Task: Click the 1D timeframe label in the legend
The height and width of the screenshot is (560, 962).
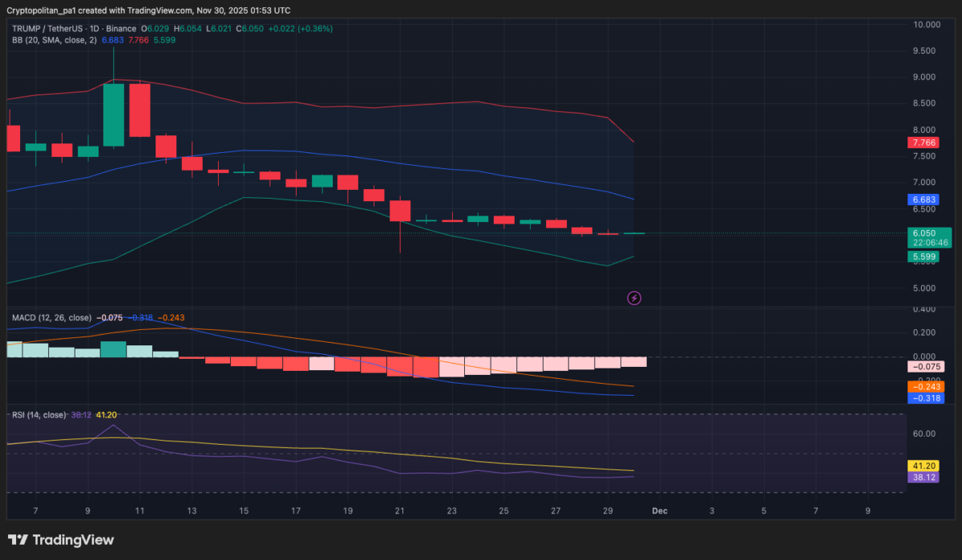Action: (95, 27)
